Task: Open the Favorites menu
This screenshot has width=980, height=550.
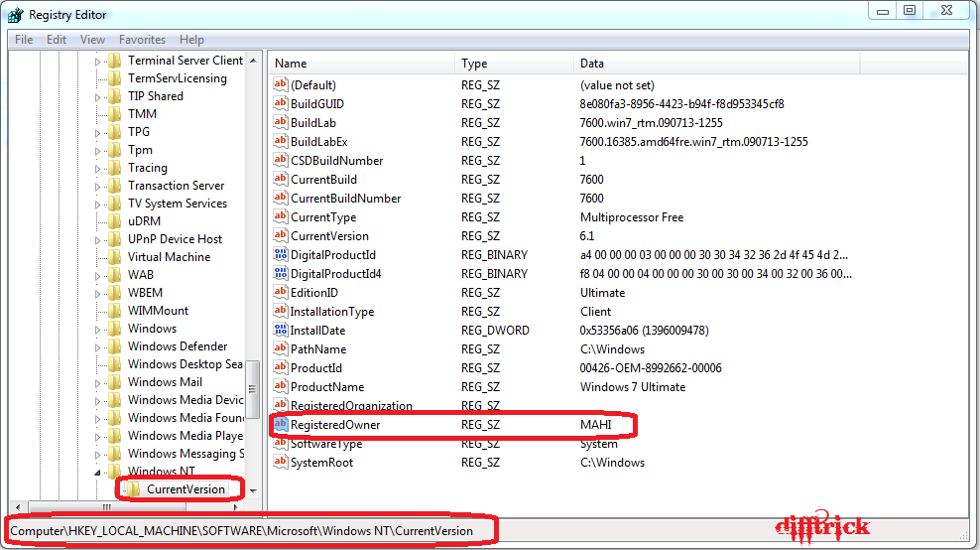Action: 142,40
